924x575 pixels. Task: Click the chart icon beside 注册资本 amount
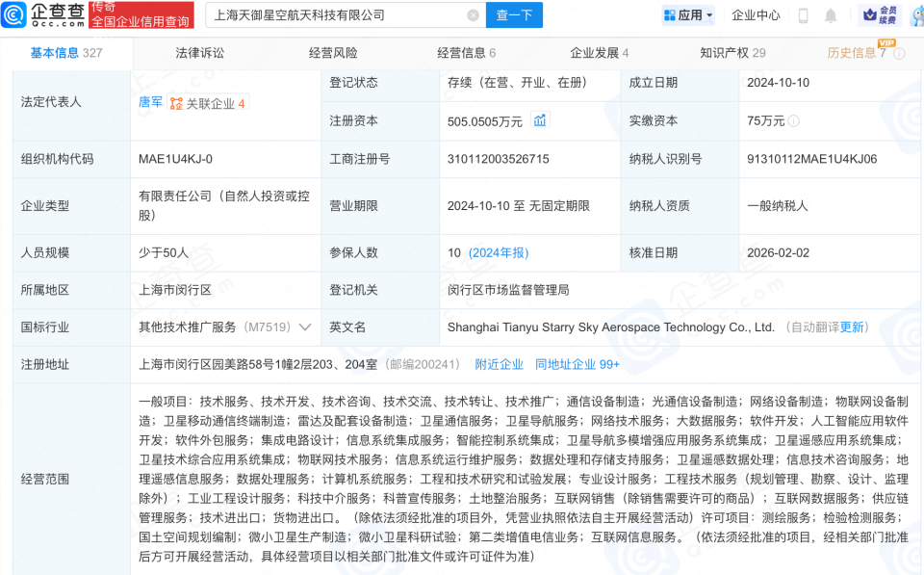point(542,121)
